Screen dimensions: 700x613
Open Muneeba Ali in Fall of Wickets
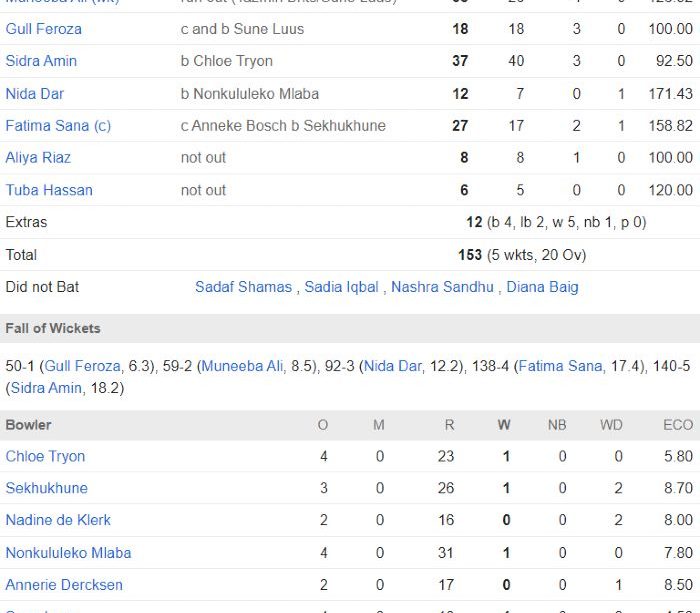[242, 366]
